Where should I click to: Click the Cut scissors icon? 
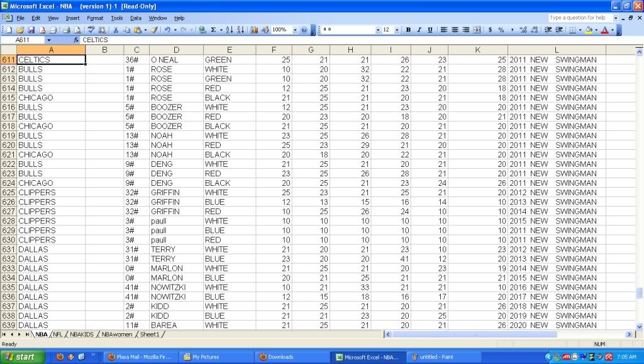tap(116, 30)
